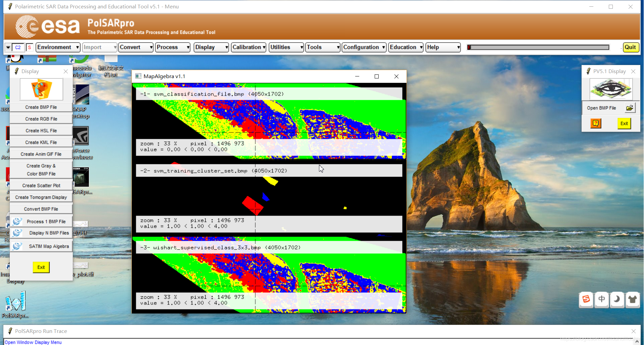Click red training cluster in image 2
The image size is (644, 345).
[253, 205]
